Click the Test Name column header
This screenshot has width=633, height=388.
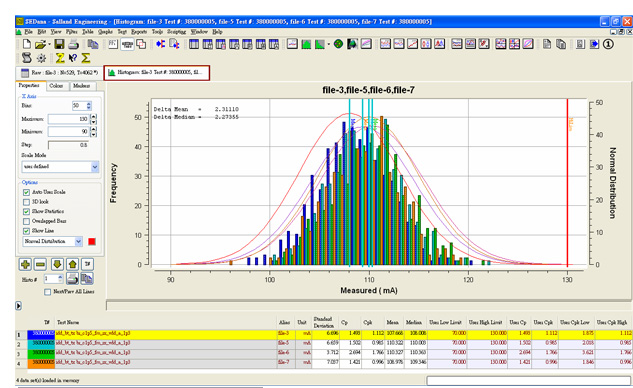pos(166,322)
